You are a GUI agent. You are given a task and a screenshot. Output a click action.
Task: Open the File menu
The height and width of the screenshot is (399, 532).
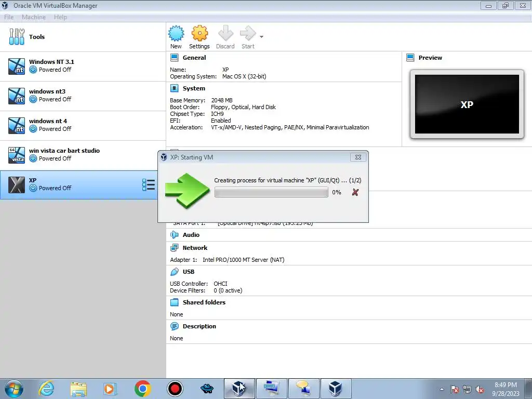point(9,17)
